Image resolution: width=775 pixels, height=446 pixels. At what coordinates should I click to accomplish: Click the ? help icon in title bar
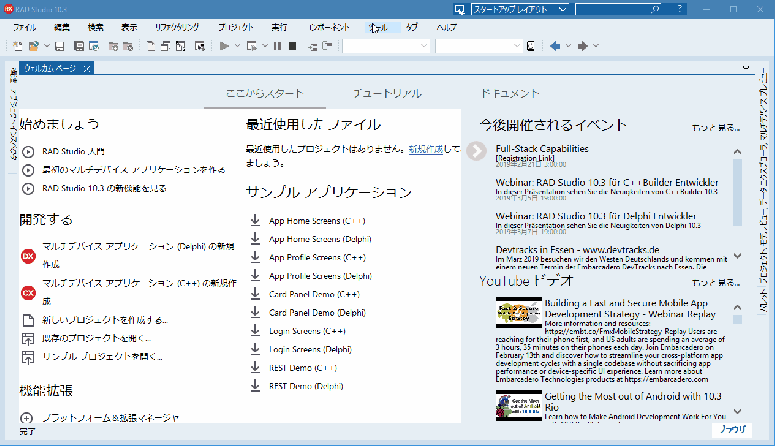680,9
